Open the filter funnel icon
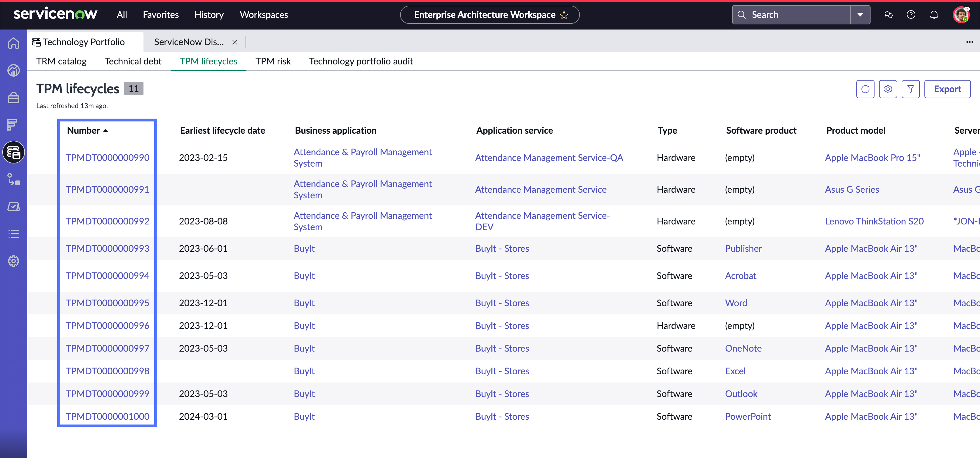Viewport: 980px width, 458px height. tap(910, 89)
